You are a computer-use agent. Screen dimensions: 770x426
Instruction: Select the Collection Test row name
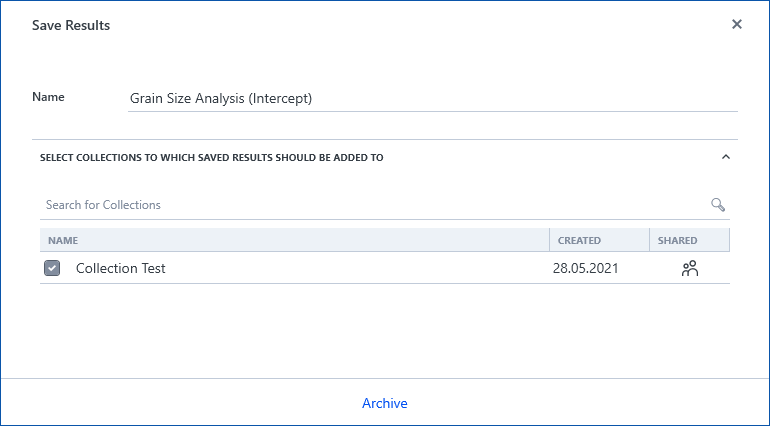click(x=121, y=268)
